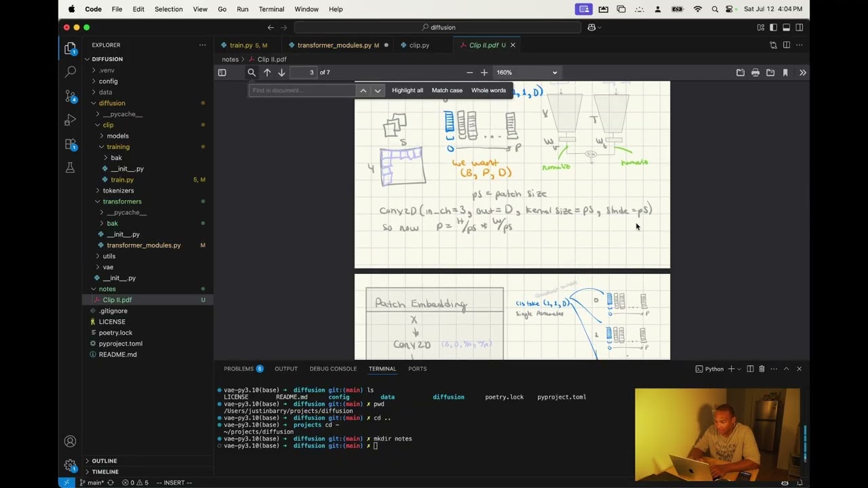Viewport: 868px width, 488px height.
Task: Open the Selection menu
Action: [x=168, y=9]
